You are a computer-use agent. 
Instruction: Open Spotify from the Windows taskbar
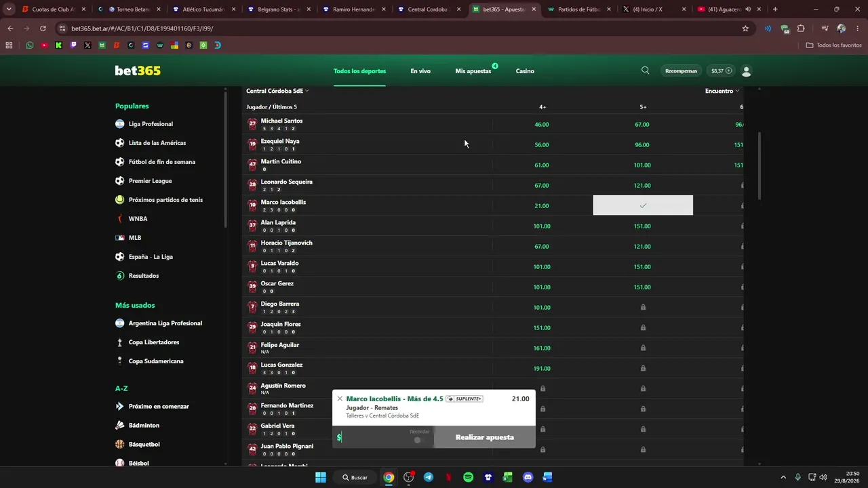click(468, 477)
